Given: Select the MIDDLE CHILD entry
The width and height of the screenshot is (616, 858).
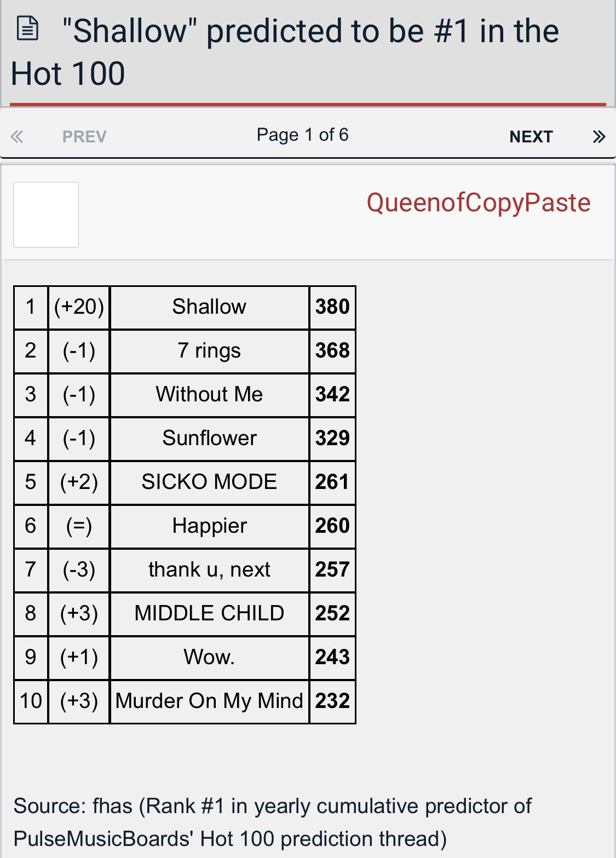Looking at the screenshot, I should (209, 614).
